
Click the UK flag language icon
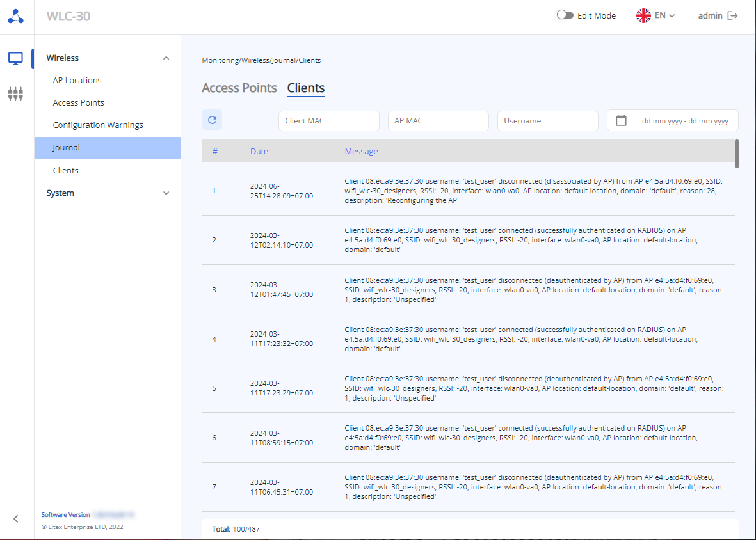point(643,16)
